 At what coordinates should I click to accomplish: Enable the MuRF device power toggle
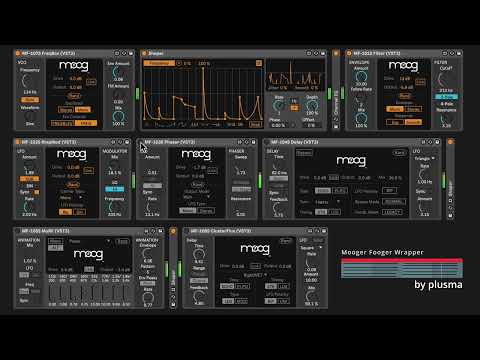click(x=18, y=231)
